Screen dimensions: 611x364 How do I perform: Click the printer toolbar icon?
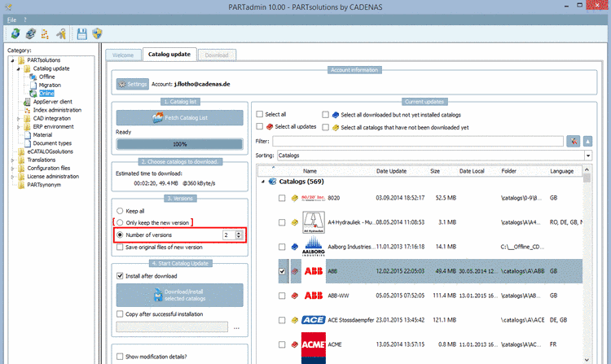click(x=30, y=34)
